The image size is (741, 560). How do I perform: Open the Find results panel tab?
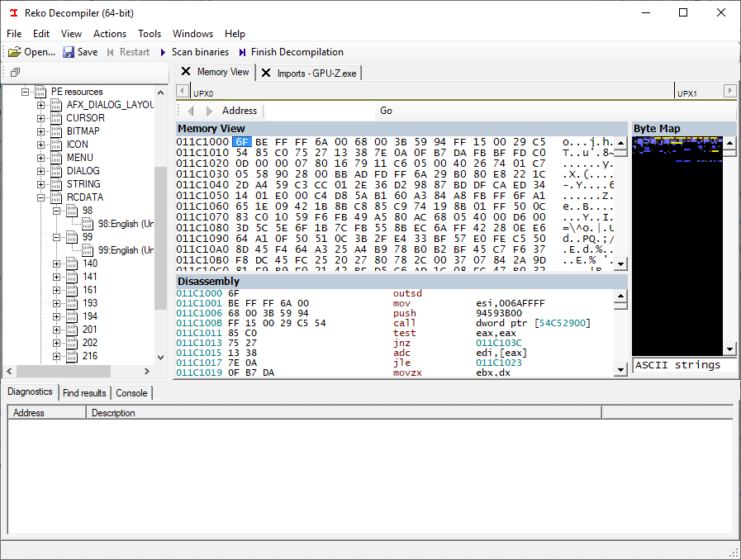pyautogui.click(x=83, y=393)
